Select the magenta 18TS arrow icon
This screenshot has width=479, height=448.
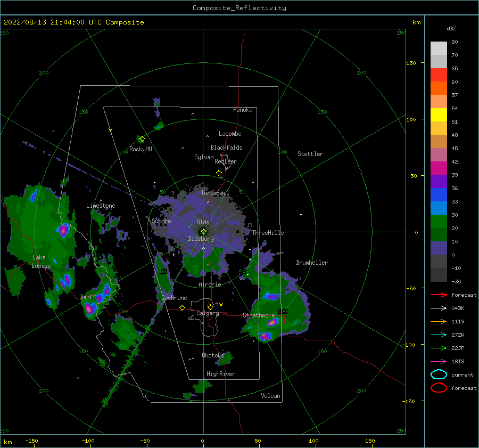439,362
